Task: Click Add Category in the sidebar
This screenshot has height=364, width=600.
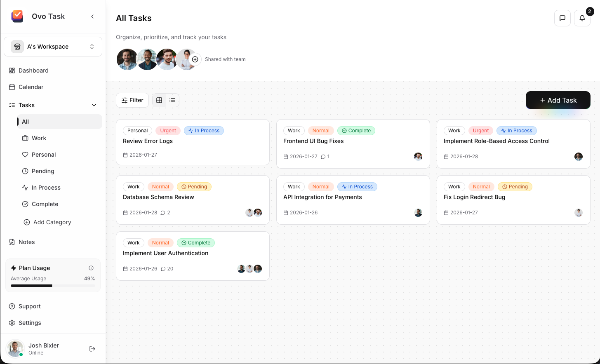Action: click(52, 222)
